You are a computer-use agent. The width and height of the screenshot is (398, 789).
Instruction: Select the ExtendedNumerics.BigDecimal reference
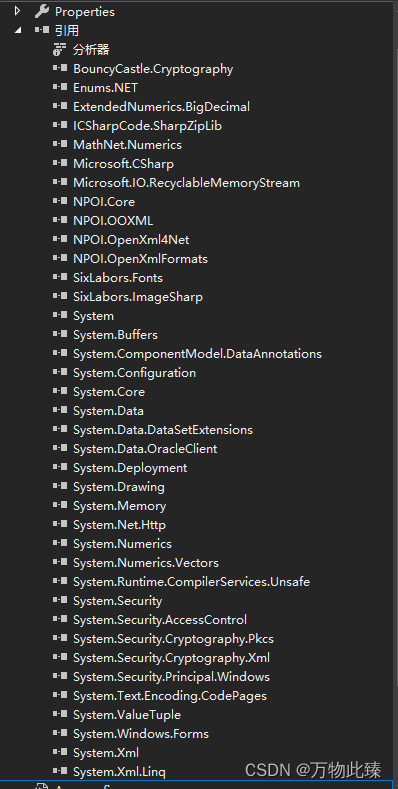(x=162, y=107)
